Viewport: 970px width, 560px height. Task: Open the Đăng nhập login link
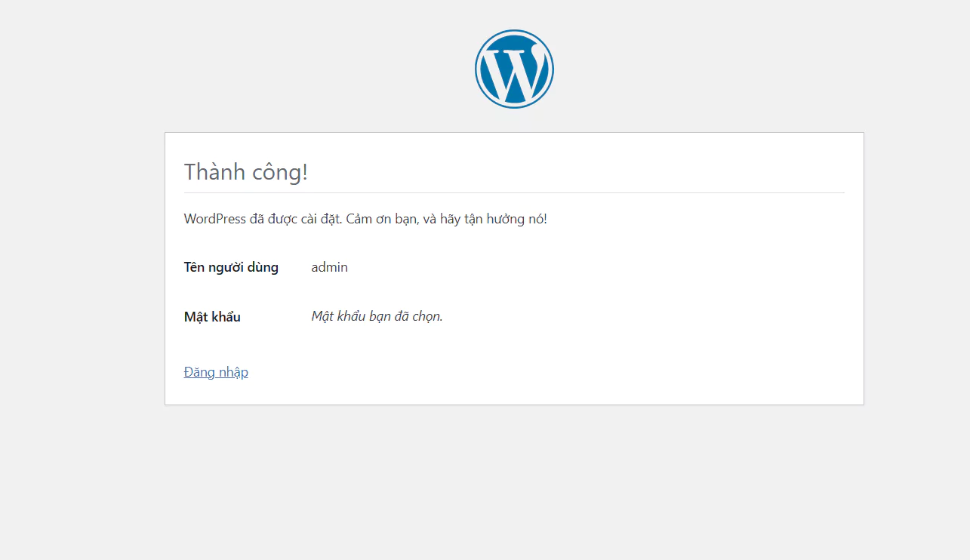point(216,372)
